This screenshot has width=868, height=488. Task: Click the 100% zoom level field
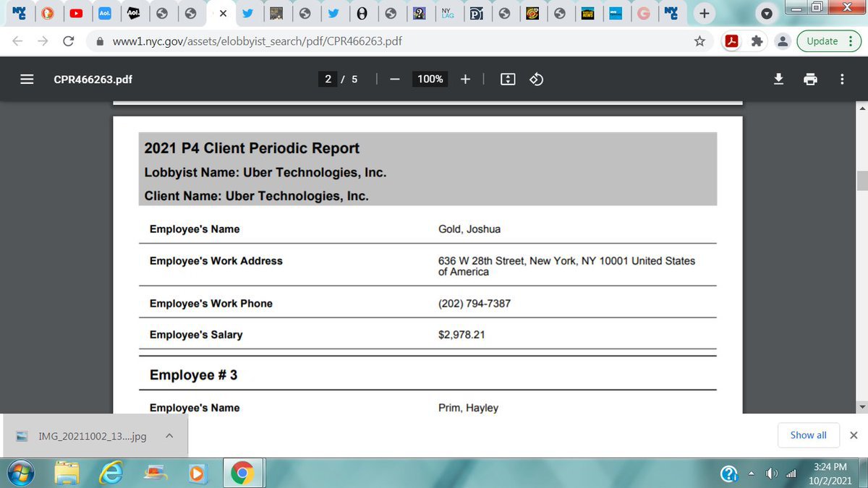click(430, 80)
